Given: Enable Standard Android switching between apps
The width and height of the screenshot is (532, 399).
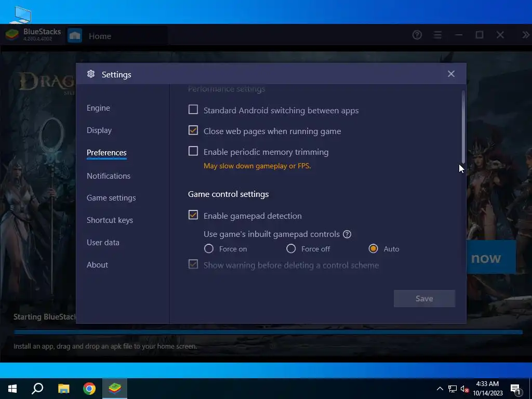Looking at the screenshot, I should click(193, 110).
